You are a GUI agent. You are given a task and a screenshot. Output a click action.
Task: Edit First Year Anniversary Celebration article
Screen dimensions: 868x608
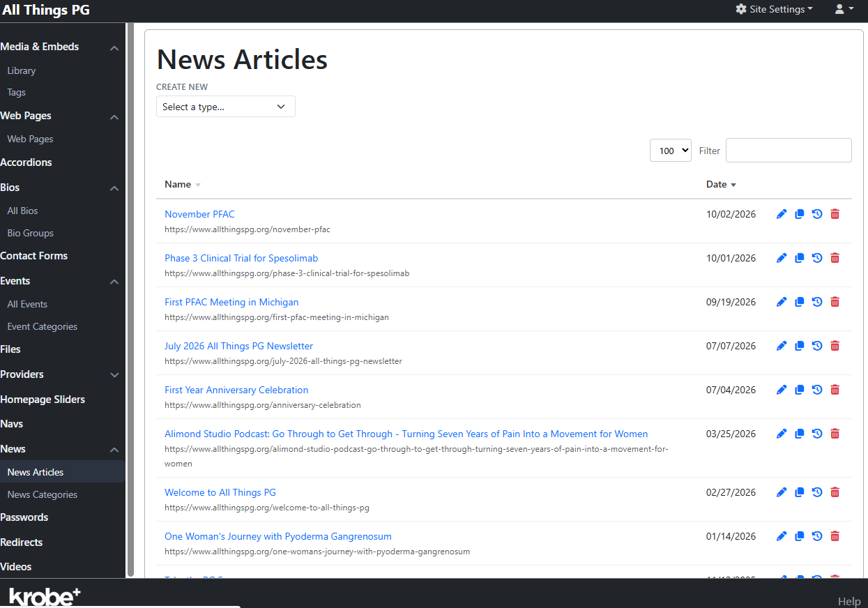782,390
